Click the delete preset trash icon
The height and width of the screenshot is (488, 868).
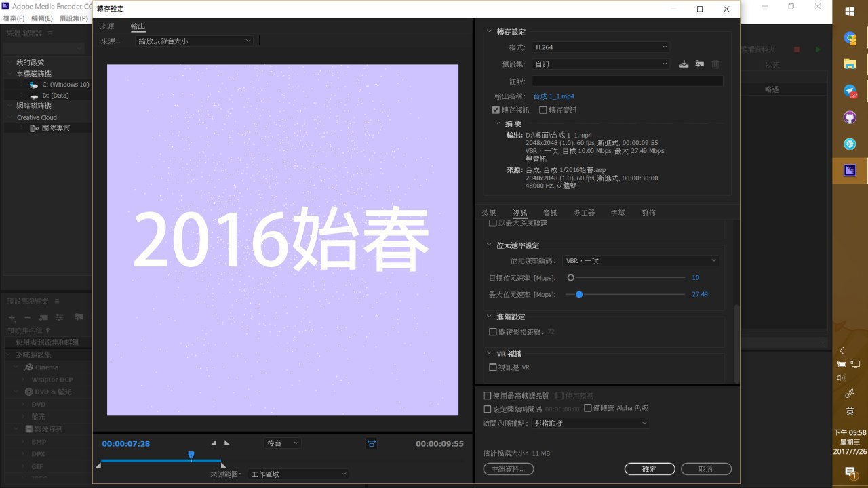[x=715, y=64]
